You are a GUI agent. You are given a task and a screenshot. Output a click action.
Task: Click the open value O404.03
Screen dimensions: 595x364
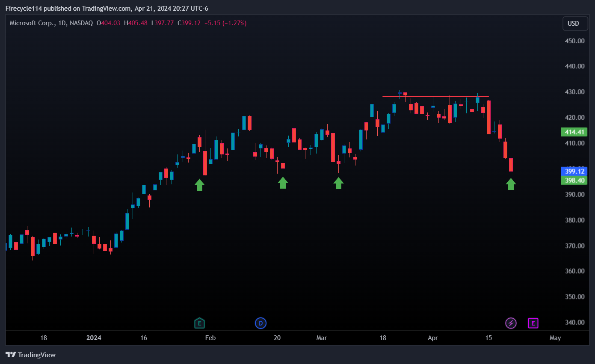point(109,23)
